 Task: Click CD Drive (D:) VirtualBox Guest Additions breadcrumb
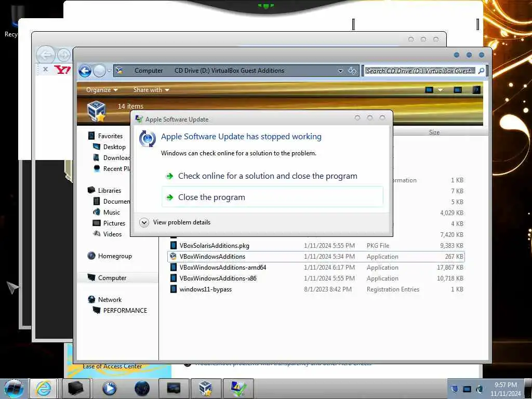click(229, 71)
